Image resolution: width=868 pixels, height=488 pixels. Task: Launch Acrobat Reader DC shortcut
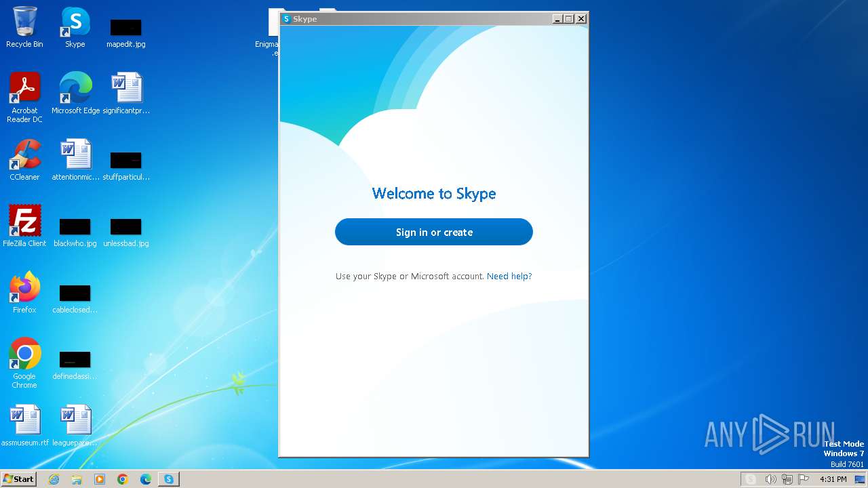click(x=24, y=98)
